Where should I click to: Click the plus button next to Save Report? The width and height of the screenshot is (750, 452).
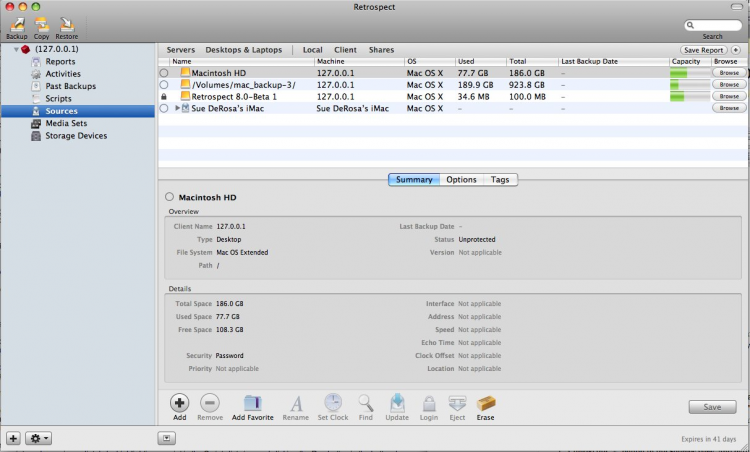coord(736,50)
